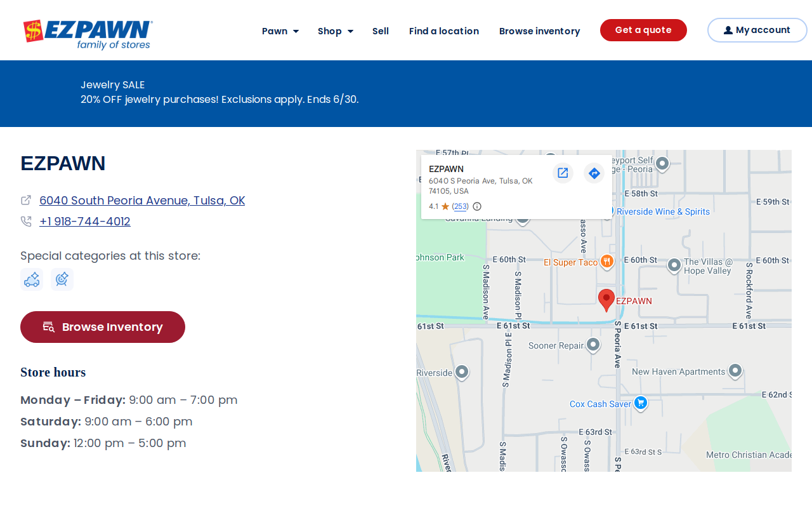Select the car special category icon

pos(32,279)
